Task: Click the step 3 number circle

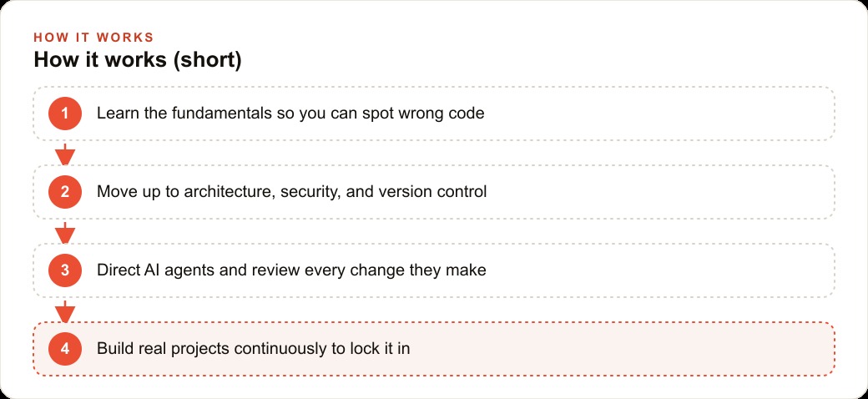Action: click(65, 270)
